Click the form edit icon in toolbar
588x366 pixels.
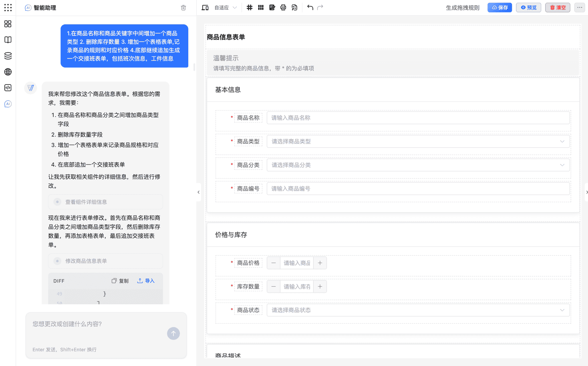point(272,8)
